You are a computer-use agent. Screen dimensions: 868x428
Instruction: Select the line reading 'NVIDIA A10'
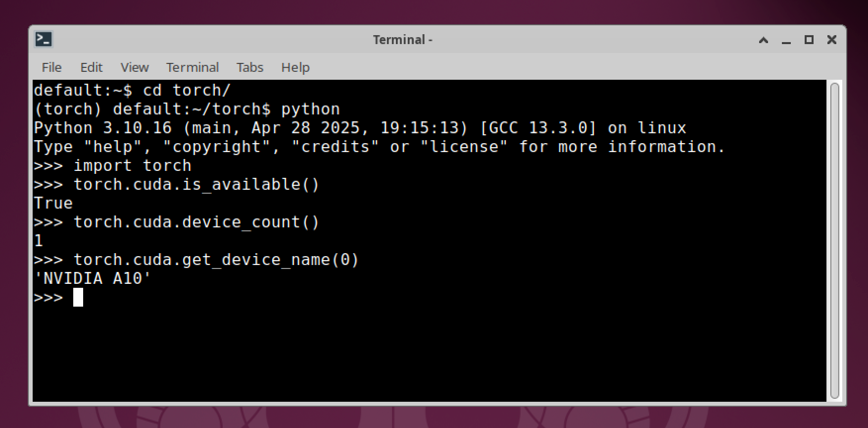(92, 278)
